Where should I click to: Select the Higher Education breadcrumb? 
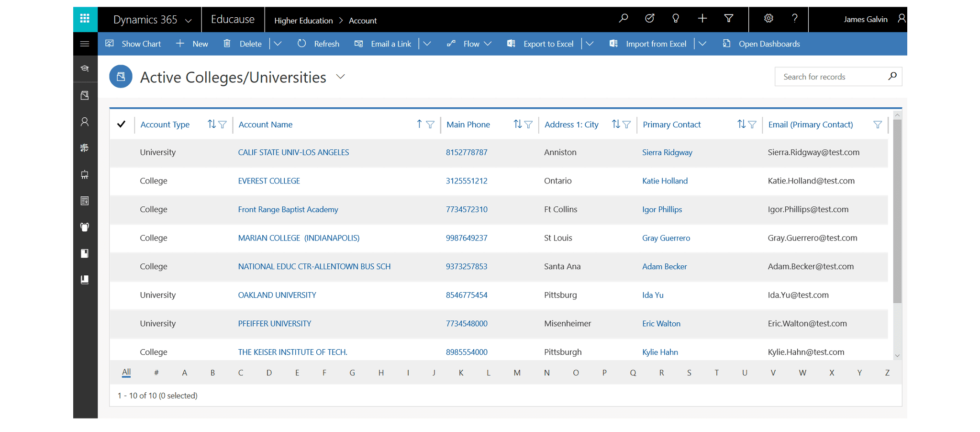[x=303, y=21]
